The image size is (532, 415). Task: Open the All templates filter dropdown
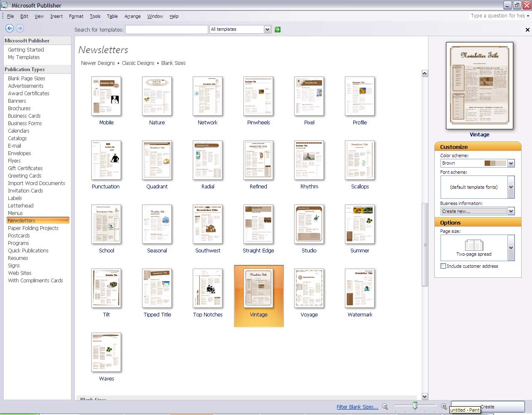coord(267,30)
